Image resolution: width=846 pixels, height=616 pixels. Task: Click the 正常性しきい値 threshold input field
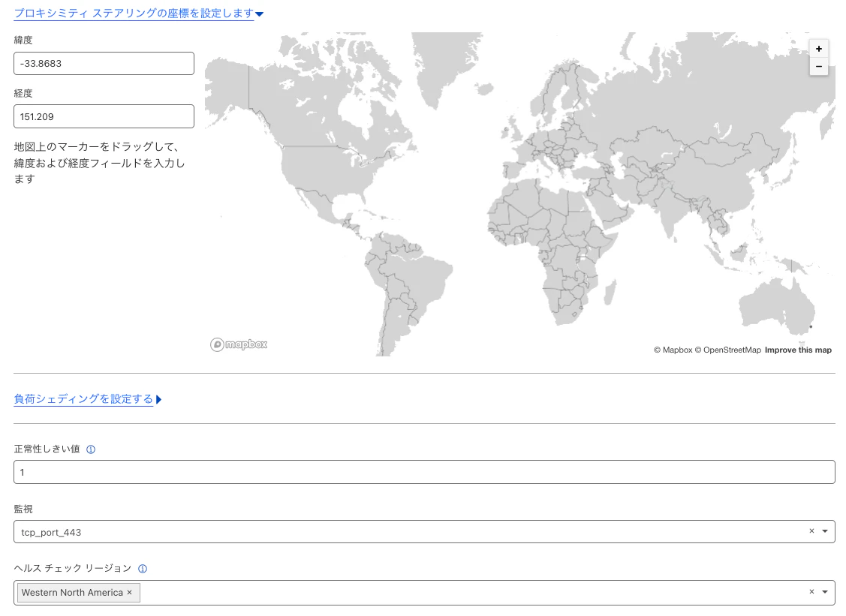[x=424, y=472]
